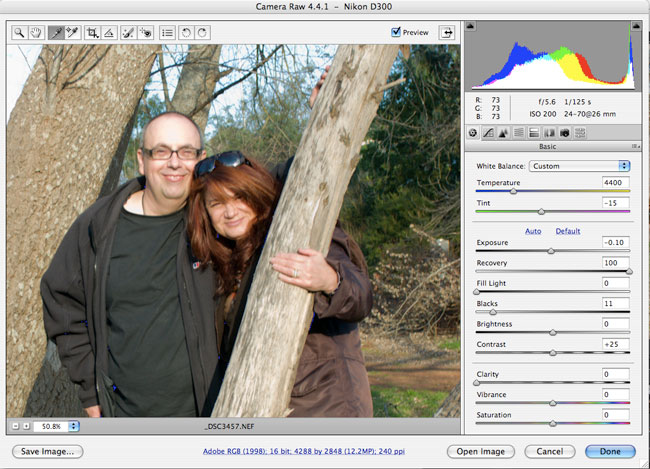Click the Cancel button

pyautogui.click(x=550, y=452)
